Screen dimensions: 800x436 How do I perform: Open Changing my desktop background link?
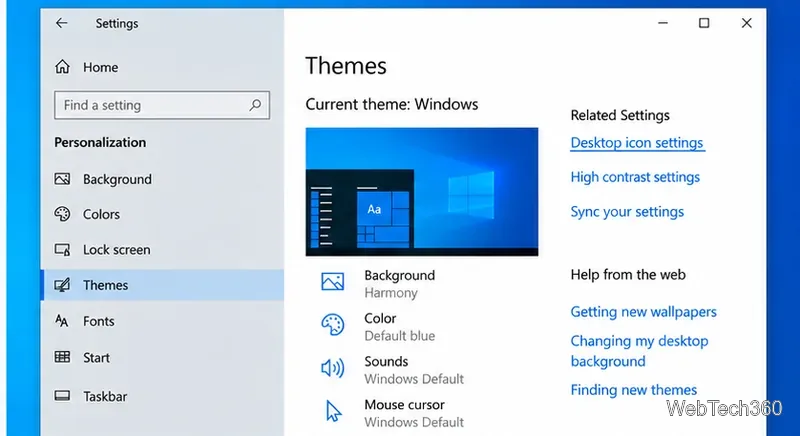639,351
